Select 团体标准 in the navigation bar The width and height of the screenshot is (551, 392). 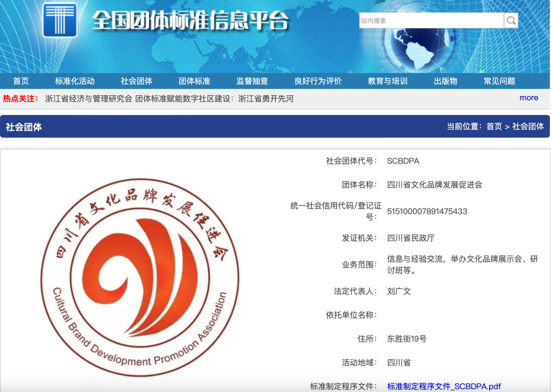click(194, 81)
